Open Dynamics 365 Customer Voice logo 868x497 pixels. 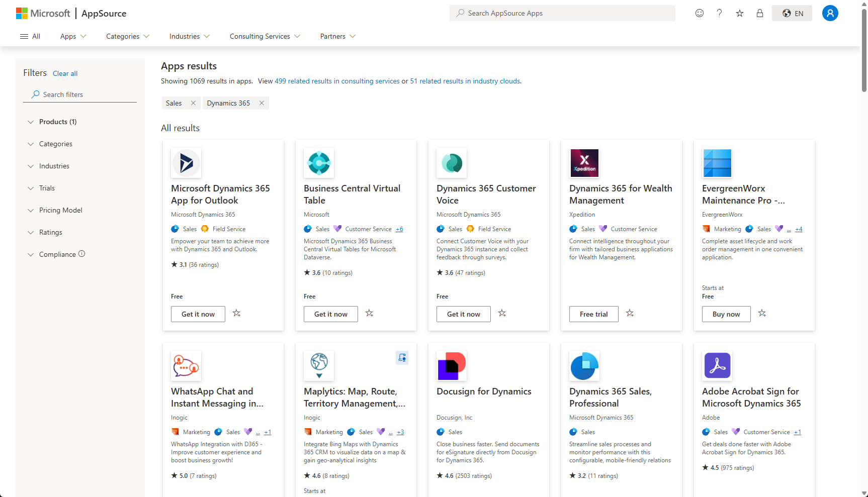tap(452, 163)
